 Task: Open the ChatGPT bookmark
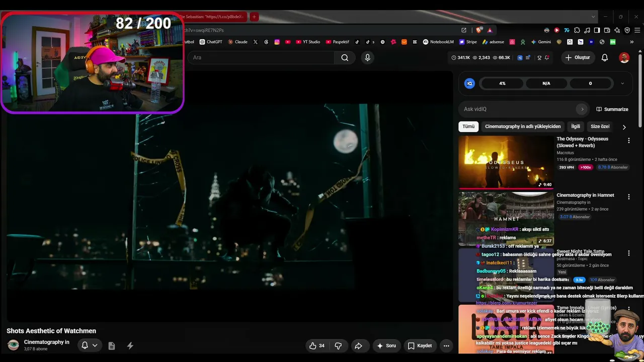coord(211,42)
